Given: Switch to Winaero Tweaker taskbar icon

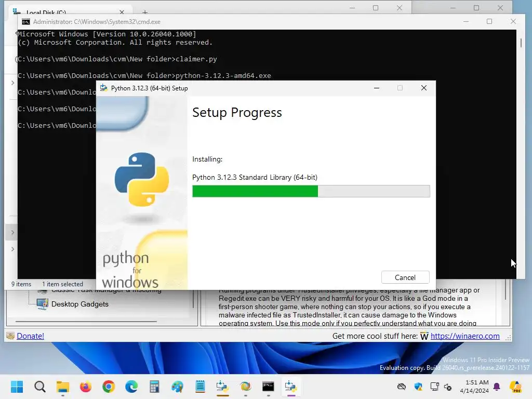Looking at the screenshot, I should tap(245, 387).
